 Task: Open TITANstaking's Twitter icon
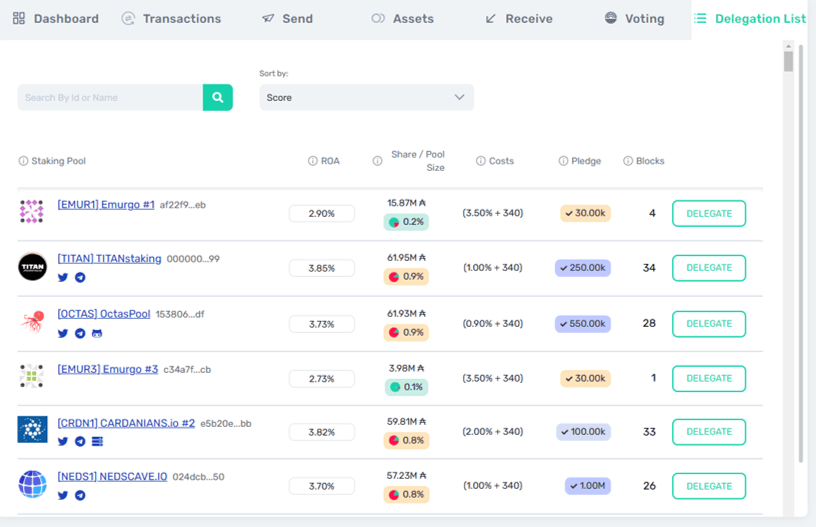pos(63,277)
